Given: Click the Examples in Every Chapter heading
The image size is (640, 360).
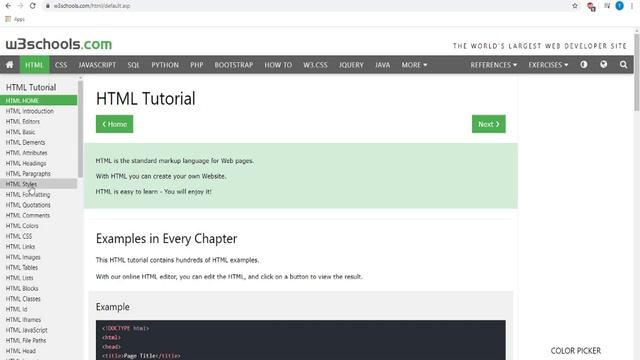Looking at the screenshot, I should pyautogui.click(x=166, y=239).
